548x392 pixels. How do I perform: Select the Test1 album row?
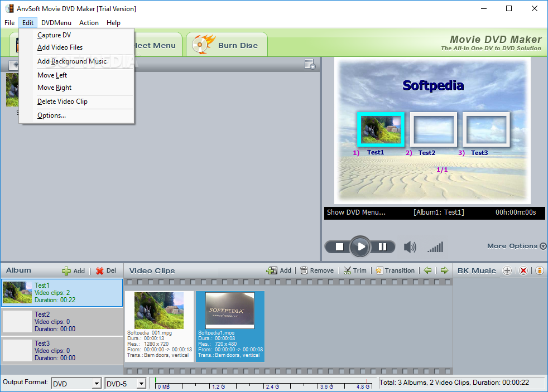point(62,293)
